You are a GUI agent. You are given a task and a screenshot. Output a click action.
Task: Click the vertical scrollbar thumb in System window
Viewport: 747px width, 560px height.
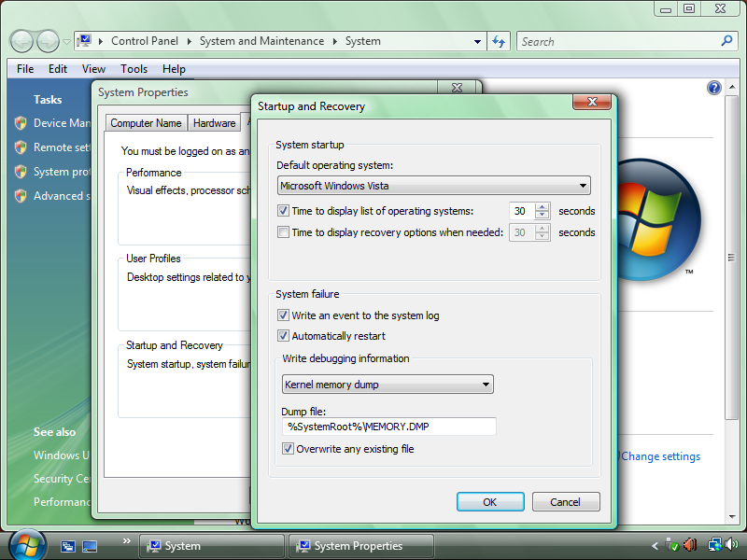731,258
